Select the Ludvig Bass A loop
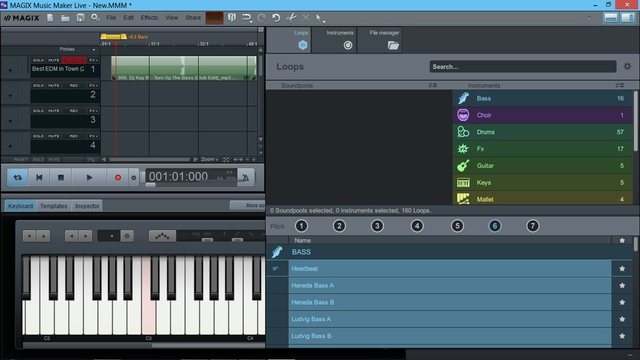 [450, 319]
